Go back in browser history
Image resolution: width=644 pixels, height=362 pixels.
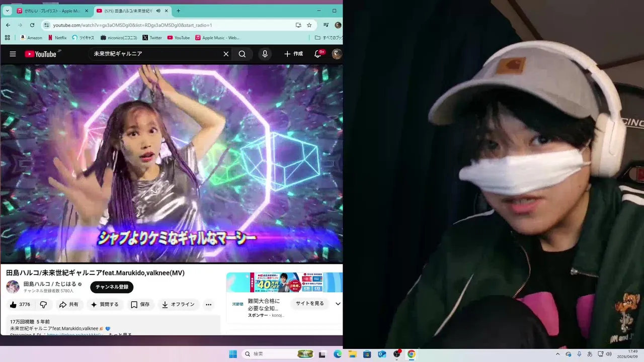8,25
